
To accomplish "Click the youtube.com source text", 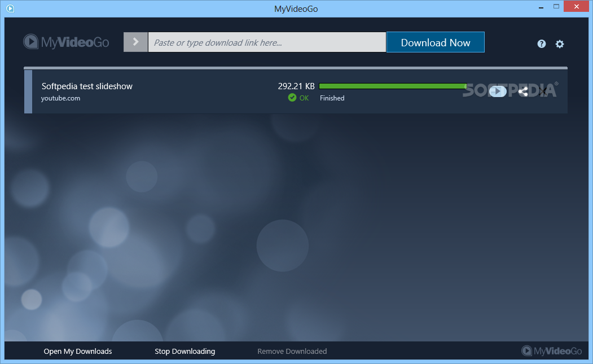I will (x=60, y=98).
